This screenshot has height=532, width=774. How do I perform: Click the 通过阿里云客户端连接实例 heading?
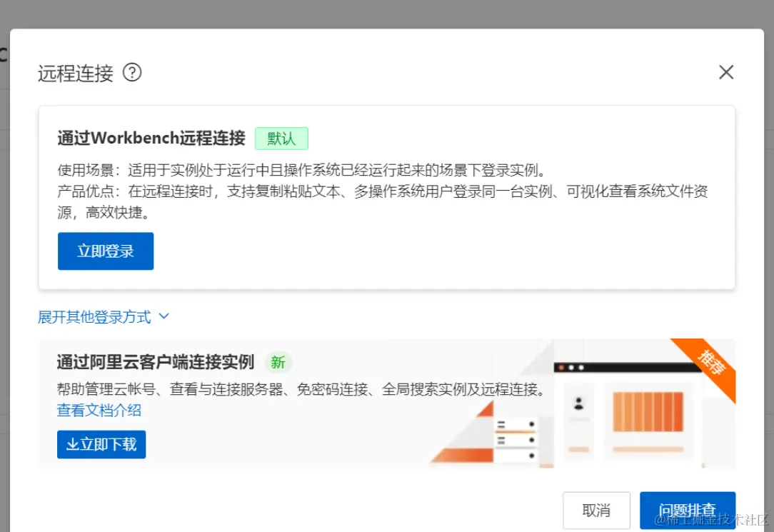[x=156, y=362]
